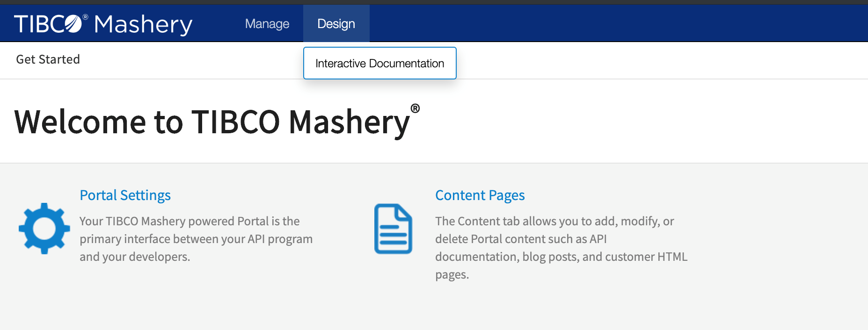
Task: Click the Content Pages description paragraph
Action: [561, 247]
